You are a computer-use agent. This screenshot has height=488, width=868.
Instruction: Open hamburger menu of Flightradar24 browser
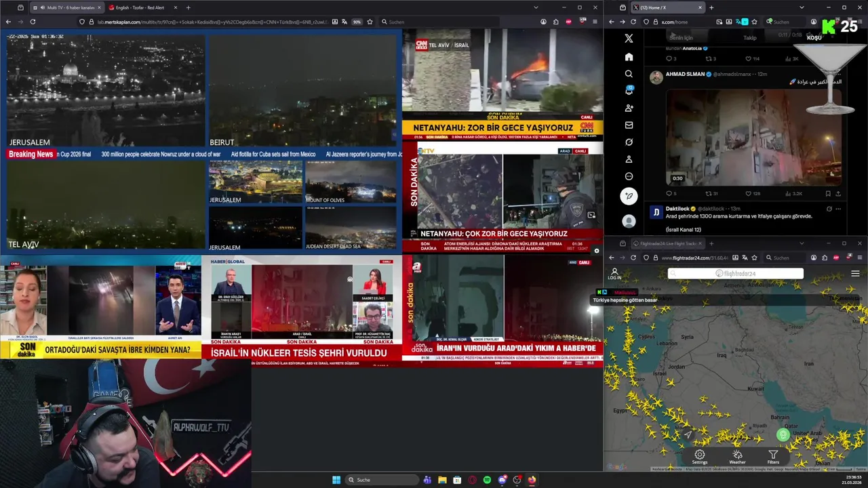860,258
